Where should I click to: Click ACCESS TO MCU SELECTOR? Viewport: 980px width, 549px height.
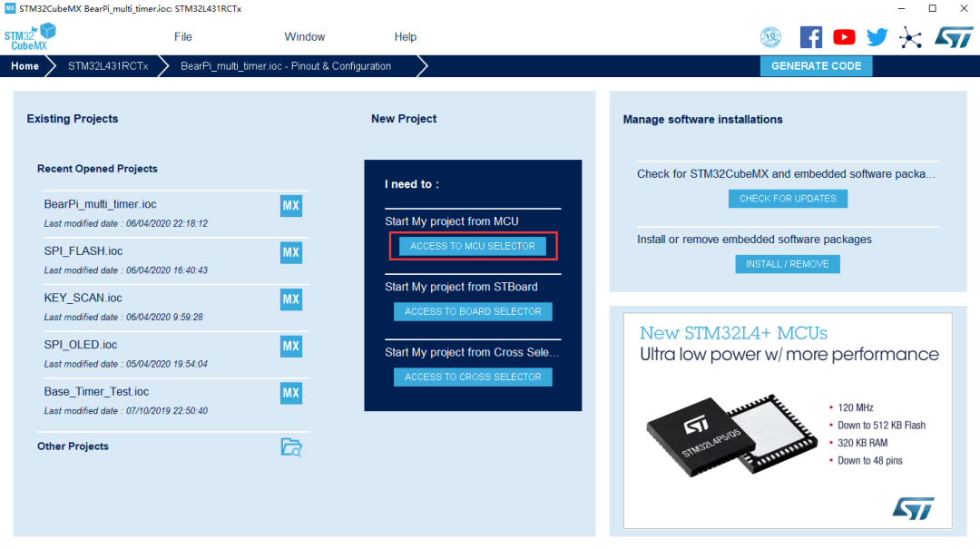pyautogui.click(x=473, y=246)
